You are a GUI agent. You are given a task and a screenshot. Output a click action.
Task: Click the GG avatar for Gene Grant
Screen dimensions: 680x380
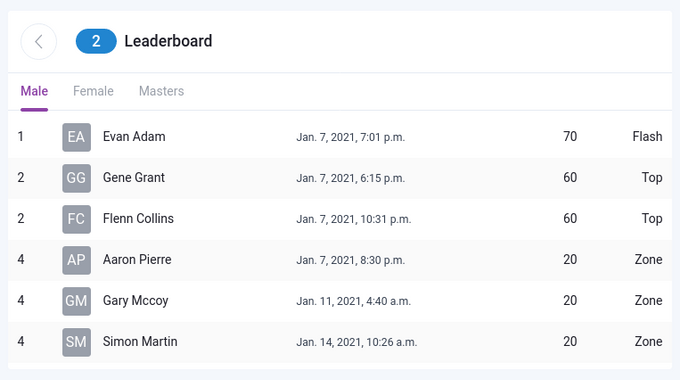coord(76,178)
